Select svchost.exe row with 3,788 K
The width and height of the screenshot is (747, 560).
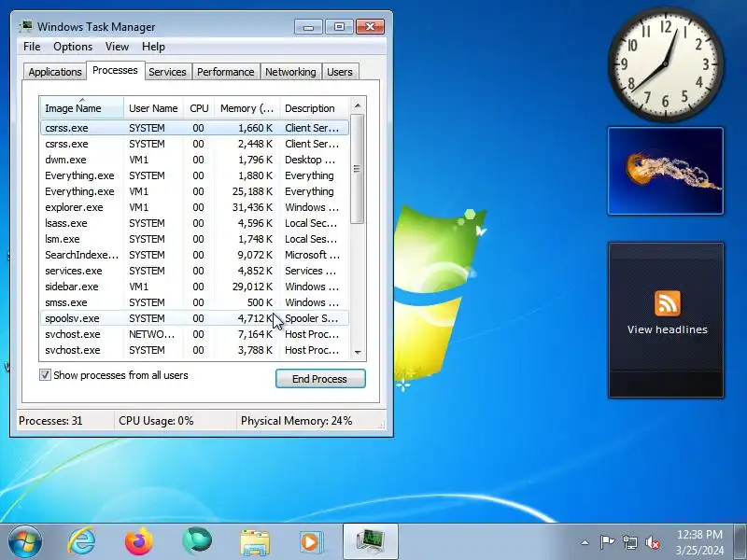click(x=194, y=350)
